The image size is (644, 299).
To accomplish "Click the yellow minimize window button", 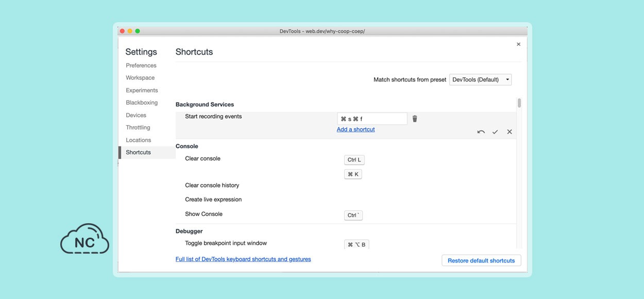I will coord(130,31).
